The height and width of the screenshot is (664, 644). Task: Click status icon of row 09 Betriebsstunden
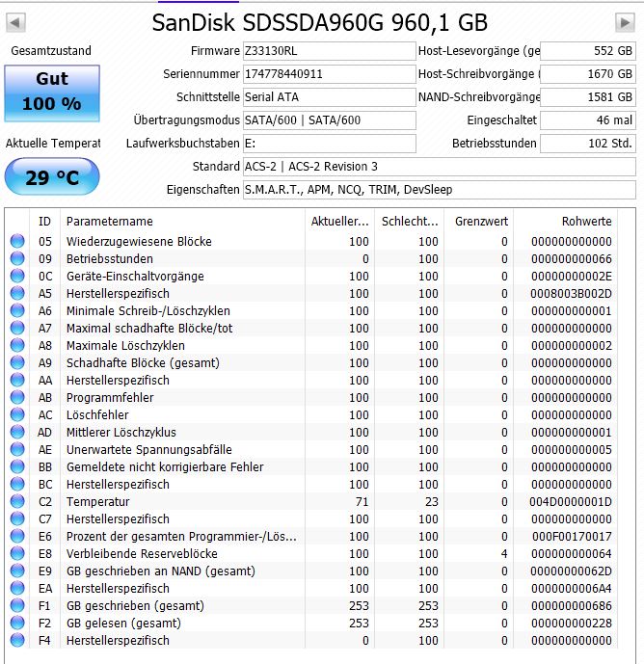pos(17,258)
